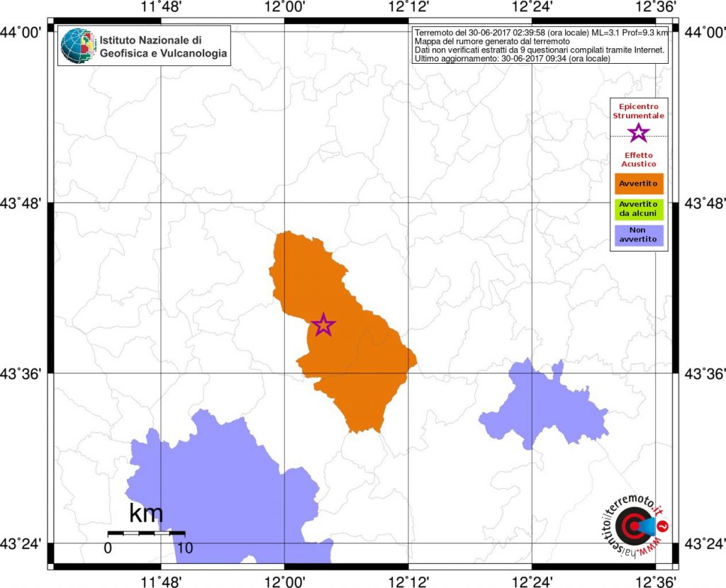The width and height of the screenshot is (726, 588).
Task: Select the orange 'Avvertito' legend swatch
Action: coord(639,183)
